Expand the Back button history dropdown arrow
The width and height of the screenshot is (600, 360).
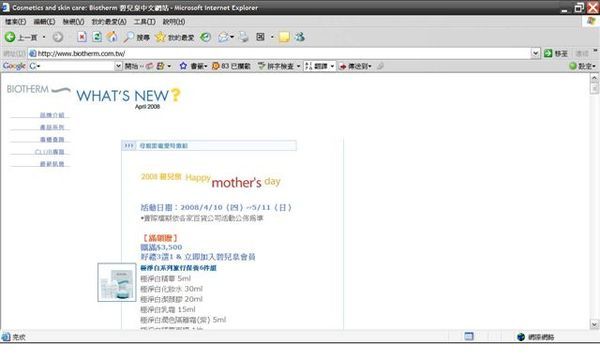(x=44, y=37)
